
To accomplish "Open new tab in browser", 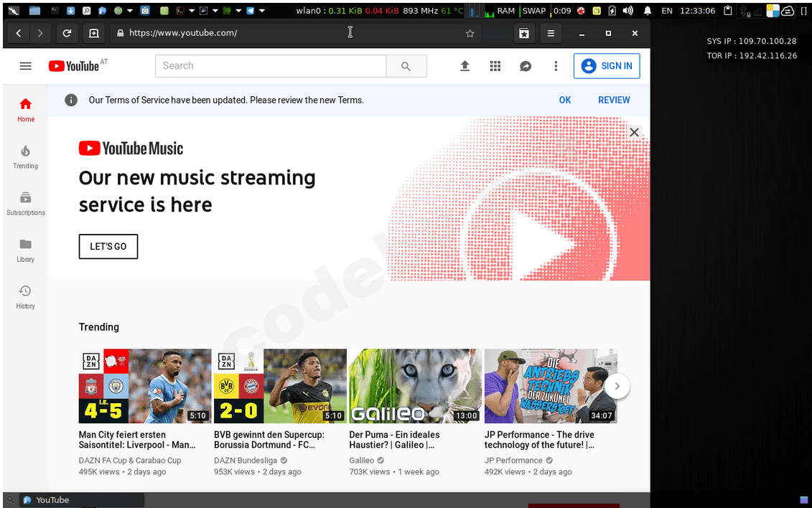I will [93, 33].
